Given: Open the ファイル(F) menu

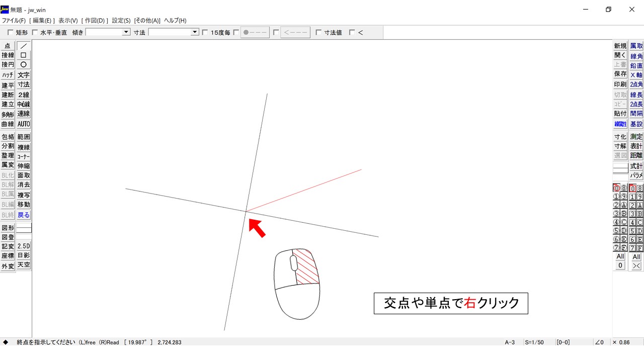Looking at the screenshot, I should click(14, 21).
